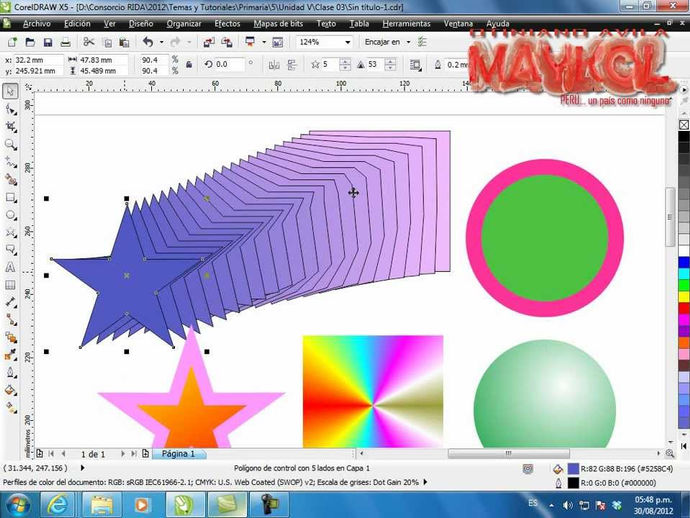Jump to the first page
The image size is (690, 518).
coord(51,454)
